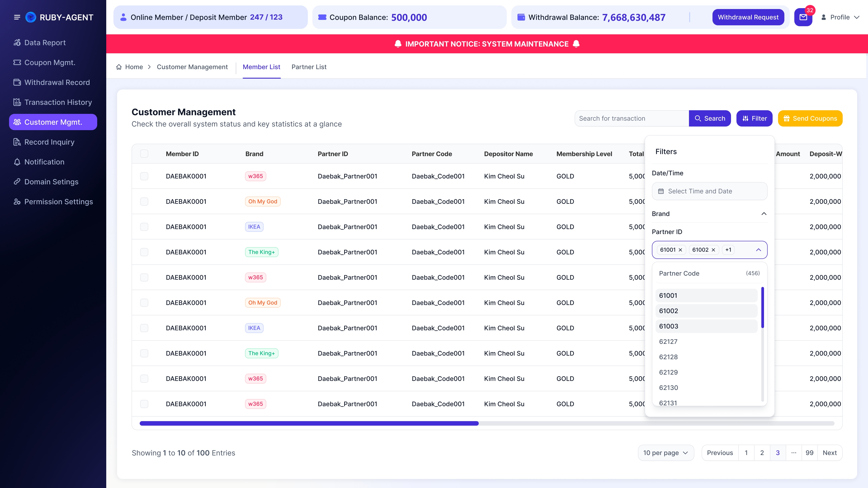Image resolution: width=868 pixels, height=488 pixels.
Task: Expand the +1 hidden tags chip
Action: (729, 250)
